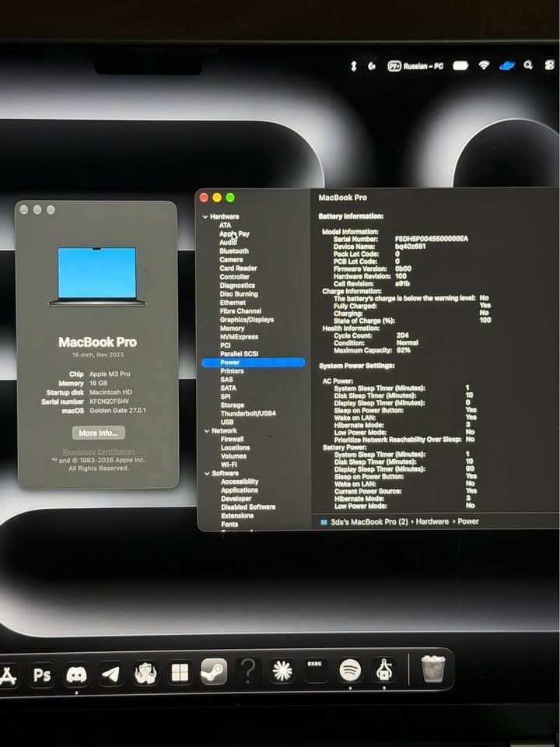
Task: Select Disabled Software in the sidebar
Action: pyautogui.click(x=248, y=507)
